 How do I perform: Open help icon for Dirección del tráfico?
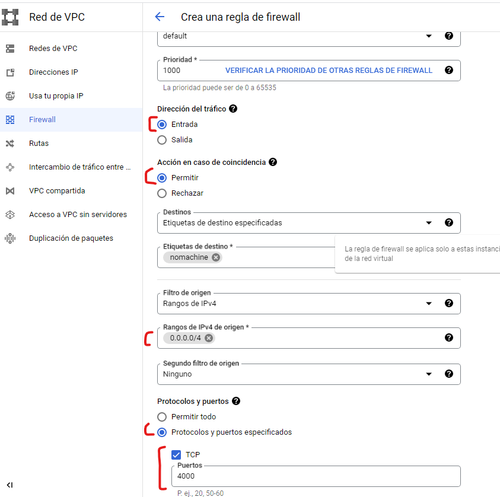coord(233,109)
